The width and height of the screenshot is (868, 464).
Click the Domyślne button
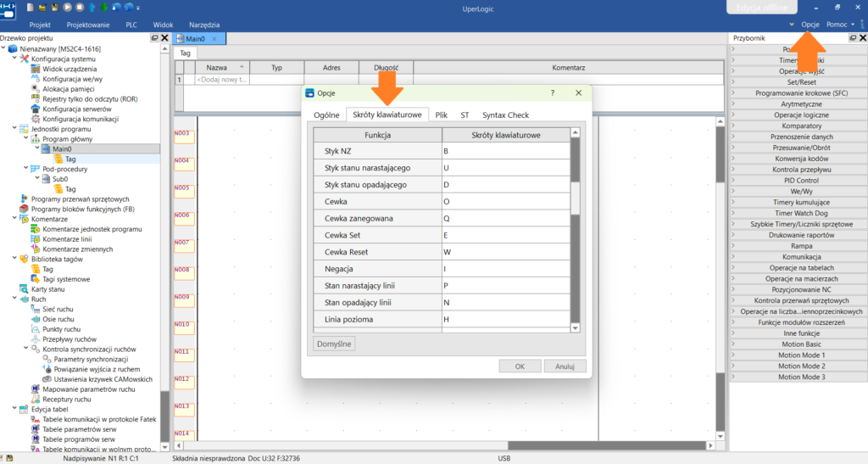coord(334,344)
